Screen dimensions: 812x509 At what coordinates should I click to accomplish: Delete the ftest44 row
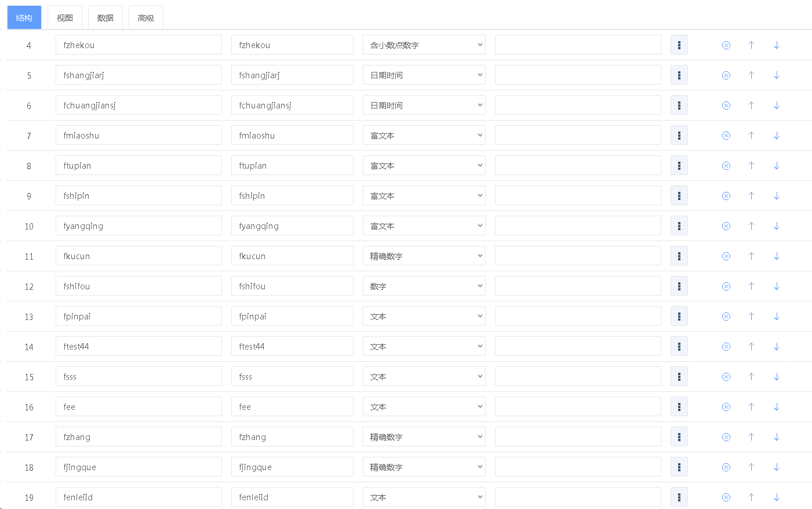(726, 347)
